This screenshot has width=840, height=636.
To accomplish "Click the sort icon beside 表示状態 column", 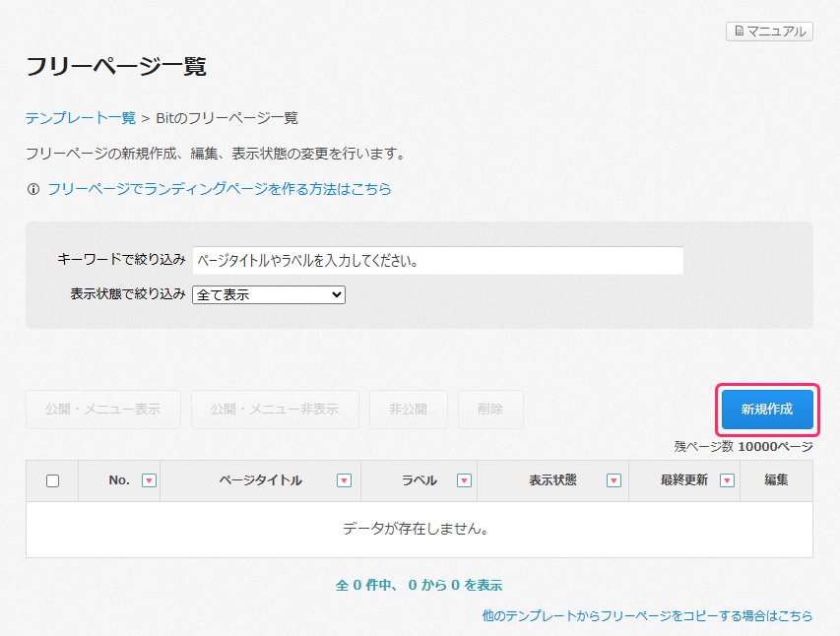I will point(614,480).
